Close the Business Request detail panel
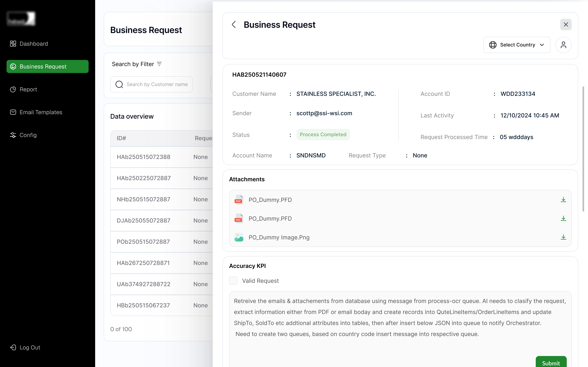588x367 pixels. pyautogui.click(x=566, y=24)
